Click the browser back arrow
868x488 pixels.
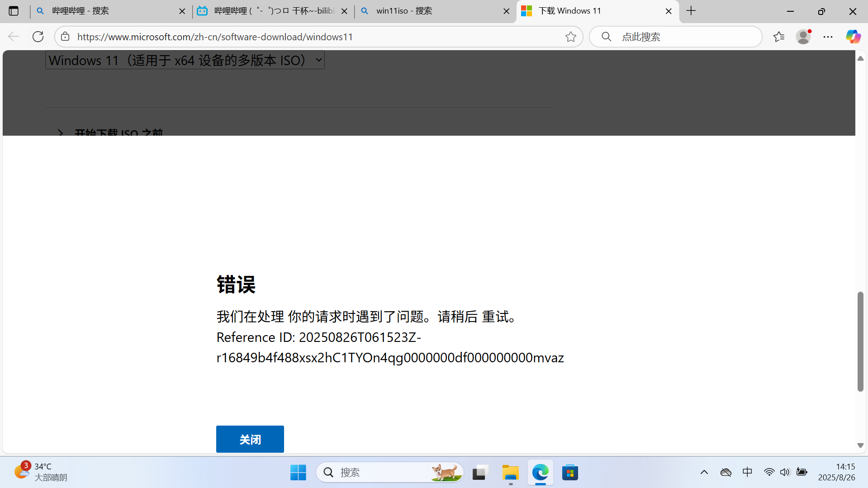click(x=14, y=37)
